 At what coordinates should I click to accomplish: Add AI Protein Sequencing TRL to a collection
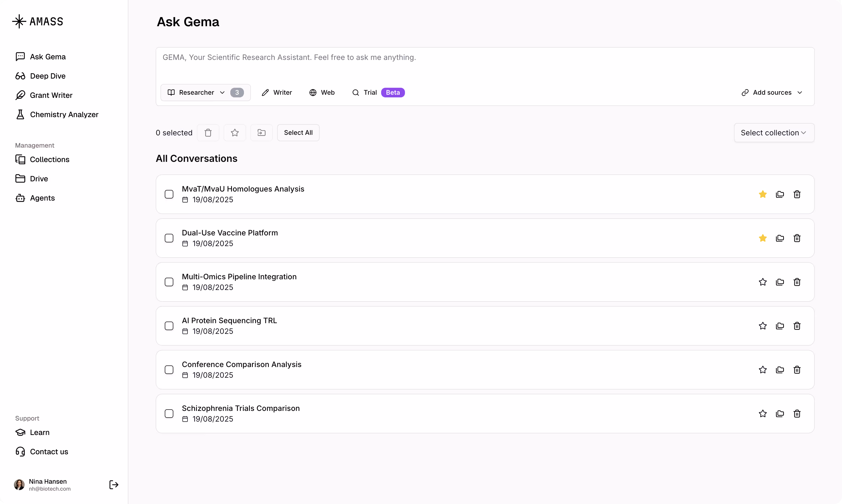click(780, 326)
